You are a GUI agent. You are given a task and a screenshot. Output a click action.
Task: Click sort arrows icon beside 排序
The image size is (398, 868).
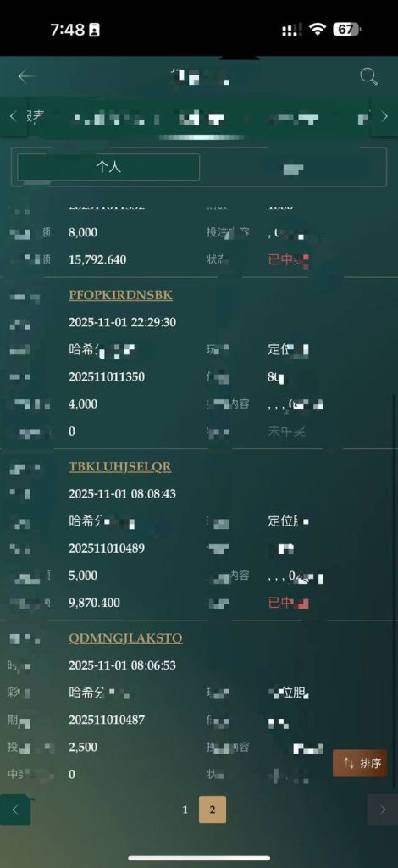(349, 764)
